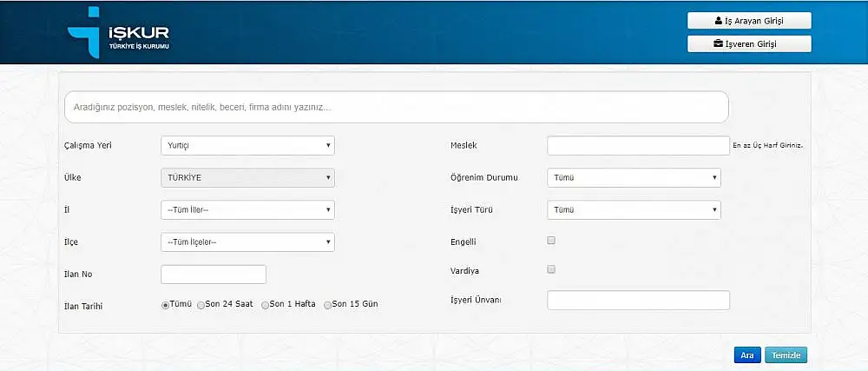
Task: Tick the Vardiya checkbox
Action: (551, 270)
